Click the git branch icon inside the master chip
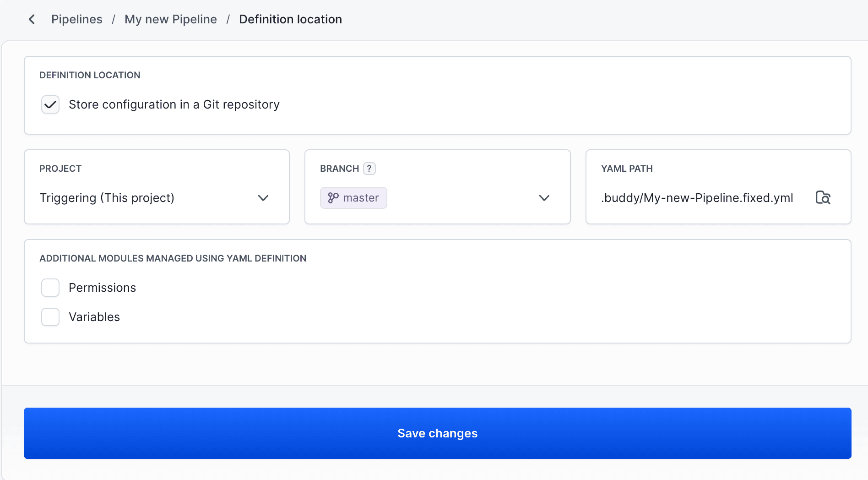Image resolution: width=868 pixels, height=480 pixels. (x=333, y=198)
